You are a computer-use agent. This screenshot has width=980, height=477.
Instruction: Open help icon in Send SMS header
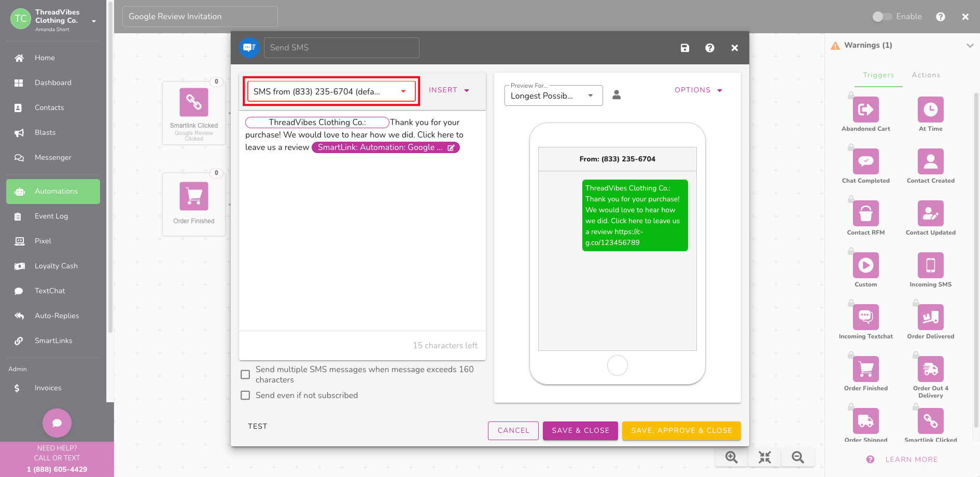710,48
